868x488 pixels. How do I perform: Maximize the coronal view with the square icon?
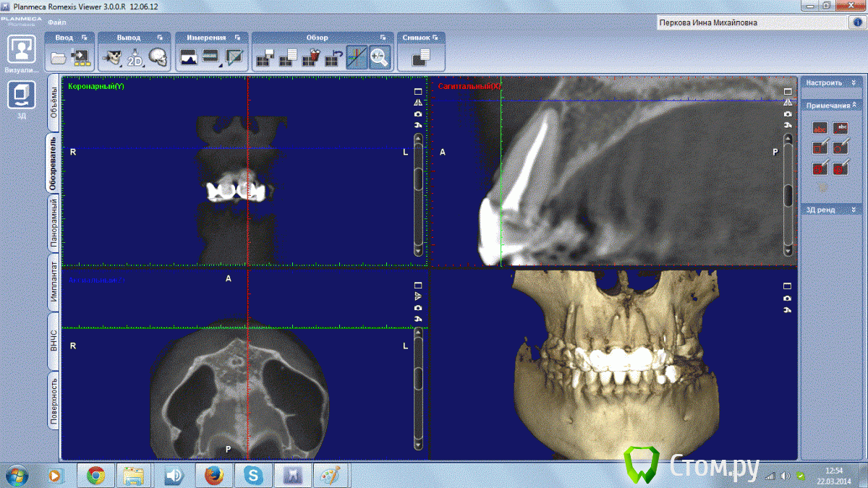coord(418,92)
